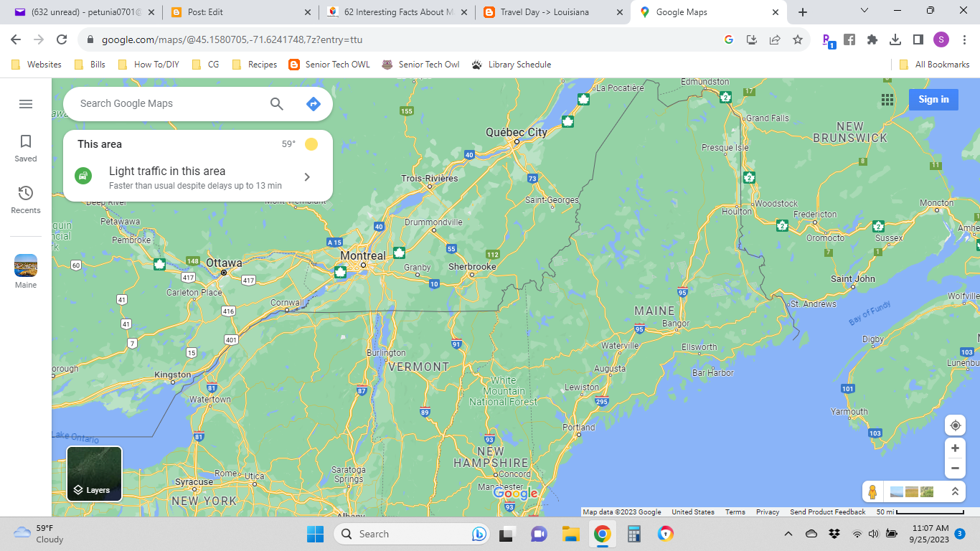
Task: Open the volume control in the tray
Action: tap(873, 534)
